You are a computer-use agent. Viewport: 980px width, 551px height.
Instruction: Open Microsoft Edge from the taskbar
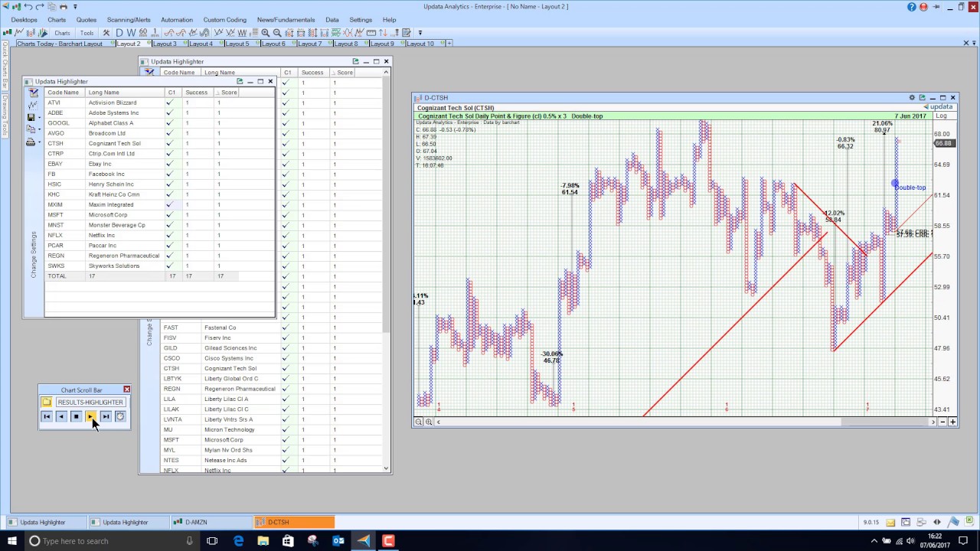pos(238,541)
